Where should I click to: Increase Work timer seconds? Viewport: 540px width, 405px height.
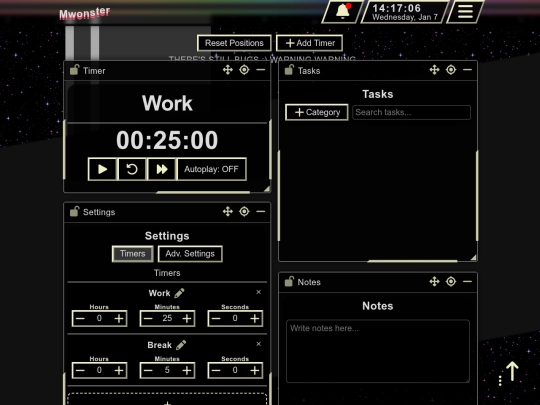pyautogui.click(x=255, y=319)
